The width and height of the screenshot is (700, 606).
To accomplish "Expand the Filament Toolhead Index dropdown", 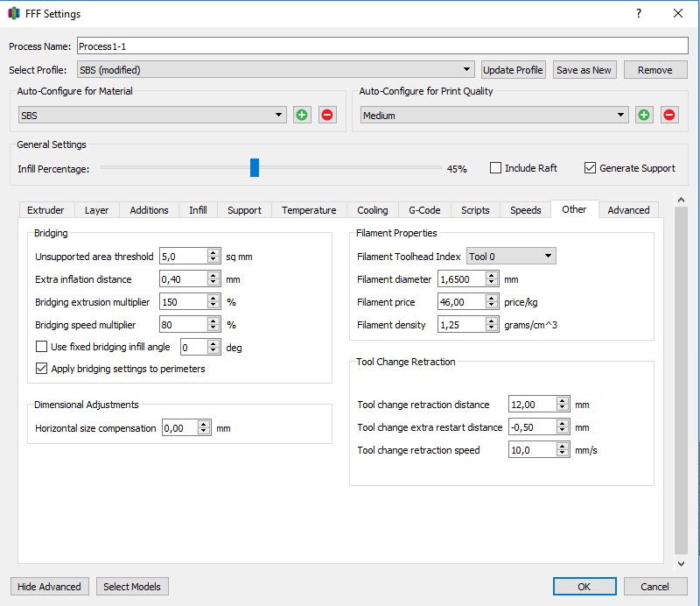I will click(511, 257).
